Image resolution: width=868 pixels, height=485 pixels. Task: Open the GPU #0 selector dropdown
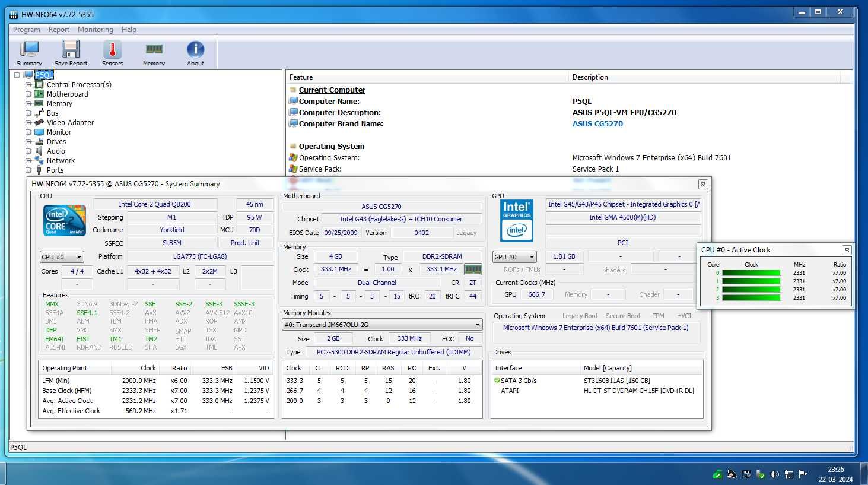[x=514, y=257]
